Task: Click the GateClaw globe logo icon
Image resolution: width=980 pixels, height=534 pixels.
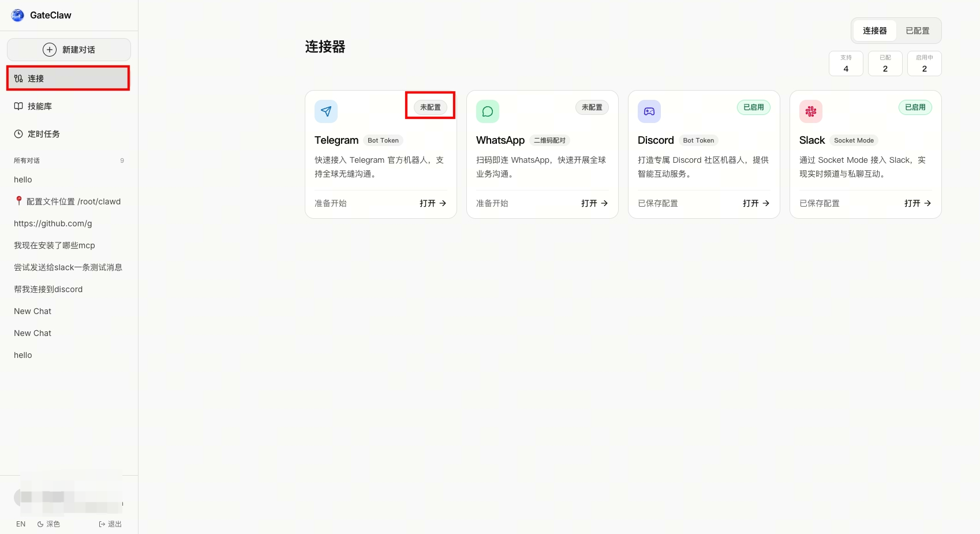Action: [x=18, y=15]
